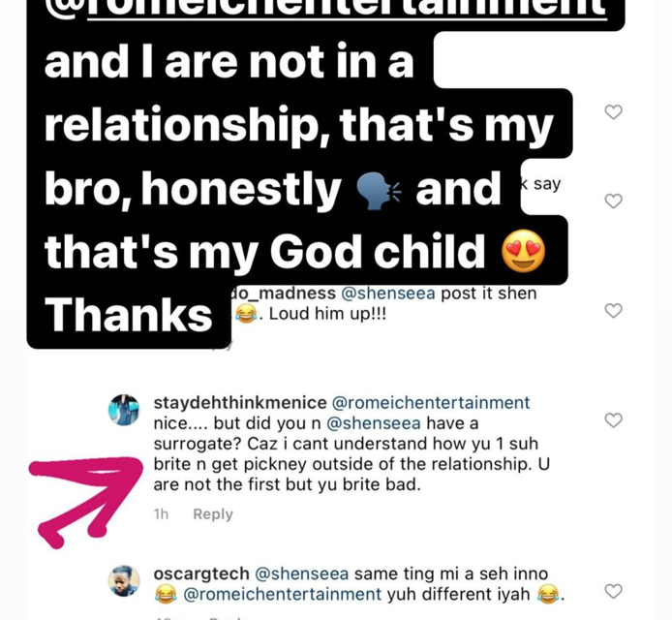The width and height of the screenshot is (672, 620).
Task: Tap the heart-eyes emoji after "God child"
Action: (x=524, y=253)
